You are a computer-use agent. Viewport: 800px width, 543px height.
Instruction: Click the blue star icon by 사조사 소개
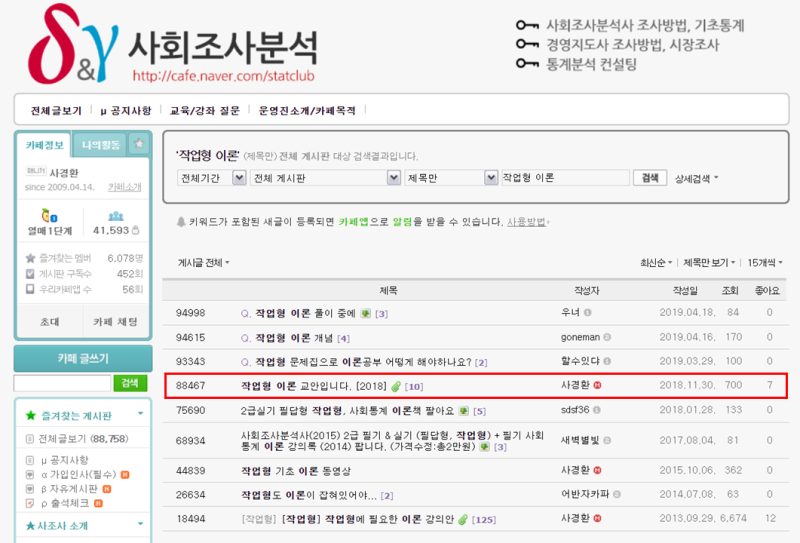tap(31, 526)
